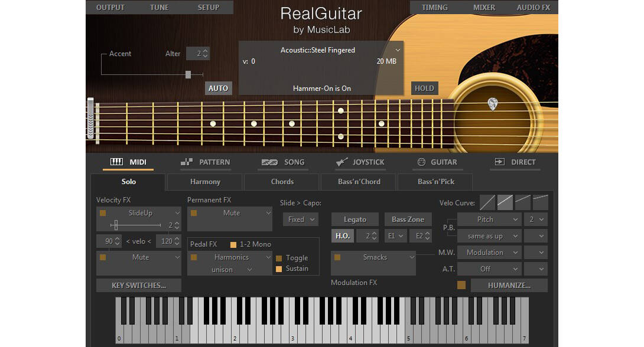Open the AUDIO FX panel
The width and height of the screenshot is (644, 347).
tap(534, 8)
